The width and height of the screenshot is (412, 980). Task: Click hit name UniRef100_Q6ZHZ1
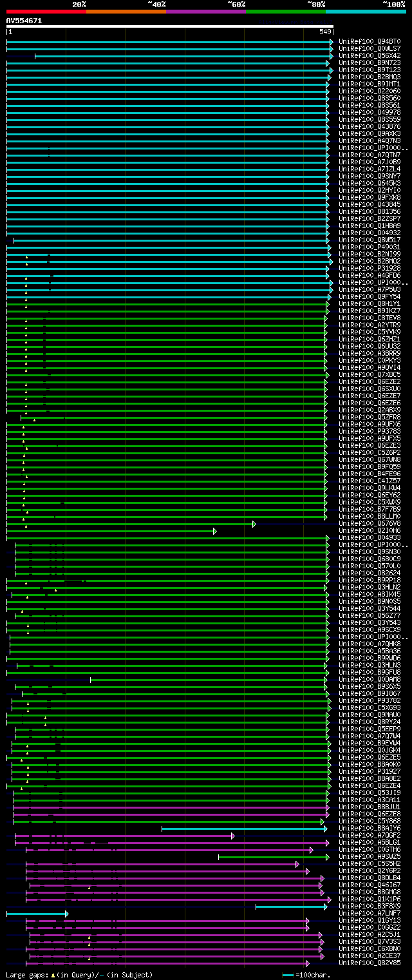370,339
